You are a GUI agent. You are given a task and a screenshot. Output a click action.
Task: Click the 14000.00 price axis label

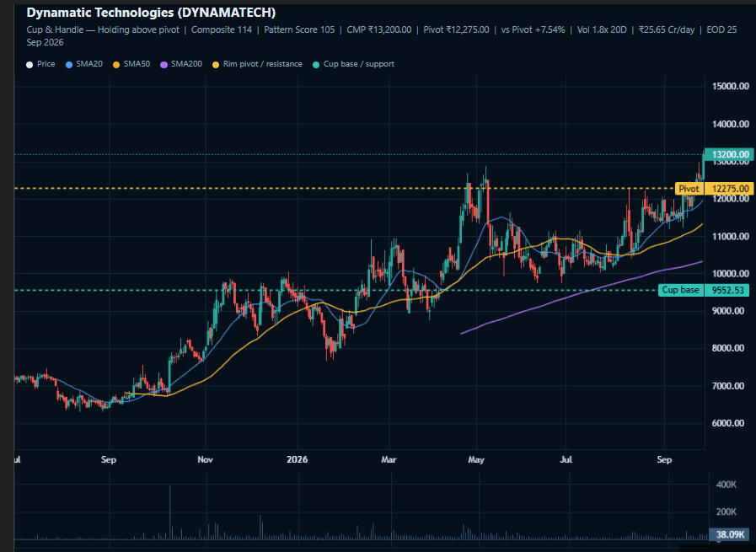click(731, 125)
